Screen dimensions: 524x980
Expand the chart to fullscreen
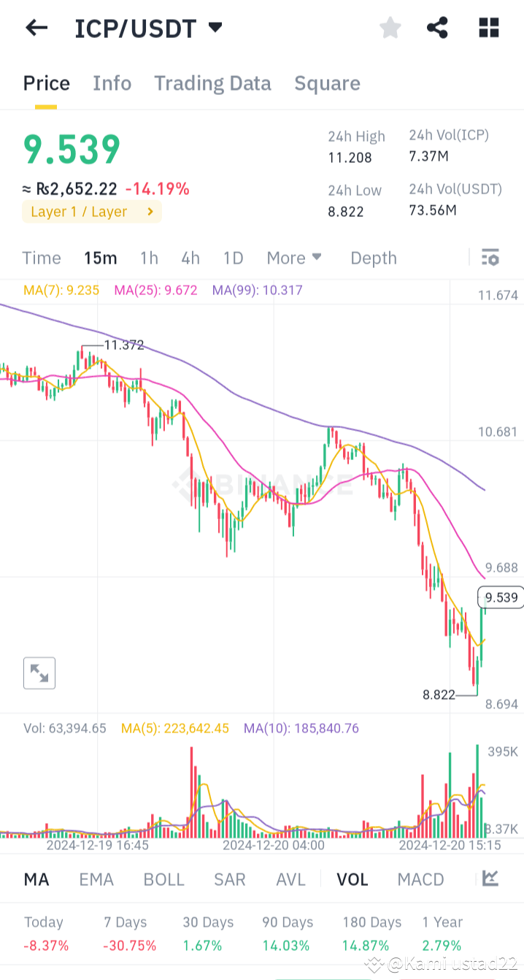[x=39, y=673]
